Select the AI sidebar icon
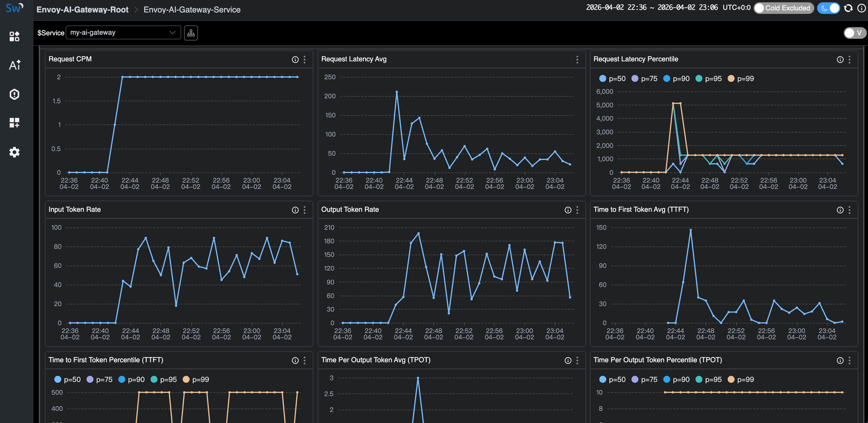This screenshot has height=423, width=868. (x=15, y=65)
